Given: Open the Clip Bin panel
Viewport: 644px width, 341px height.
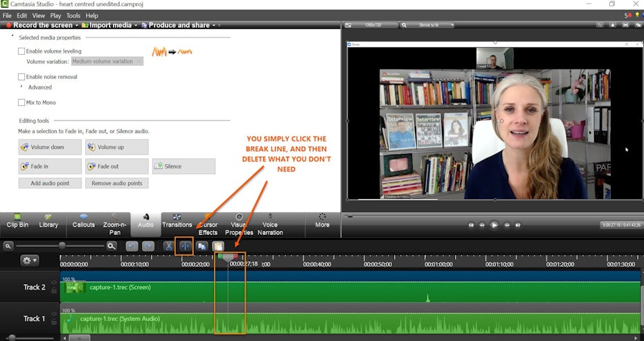Looking at the screenshot, I should [x=17, y=220].
